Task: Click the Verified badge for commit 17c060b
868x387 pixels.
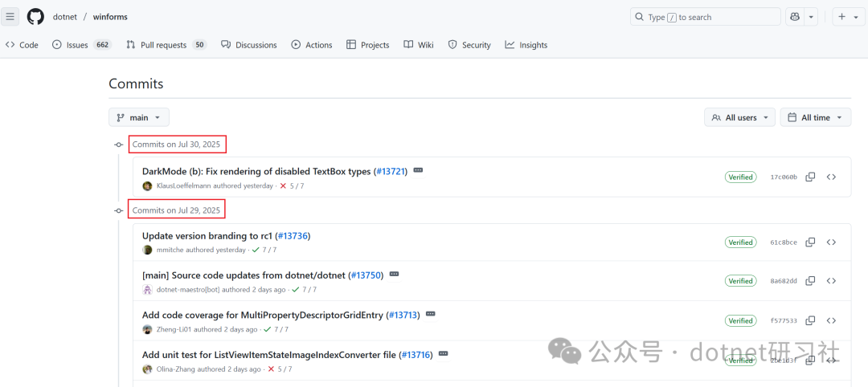Action: click(740, 177)
